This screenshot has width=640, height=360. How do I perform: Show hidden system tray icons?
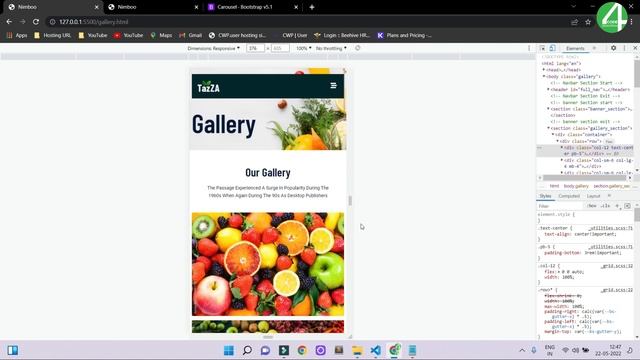pyautogui.click(x=522, y=350)
